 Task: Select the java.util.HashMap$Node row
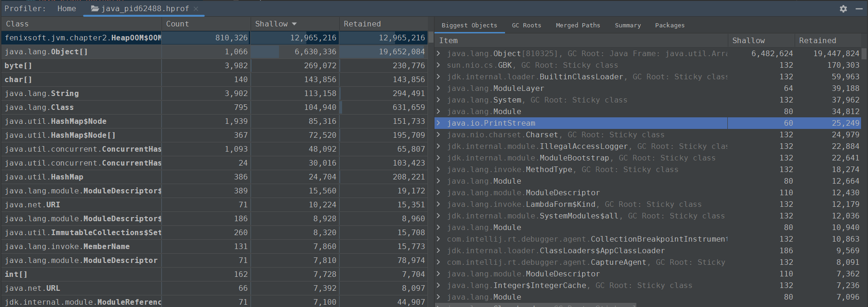click(x=214, y=122)
